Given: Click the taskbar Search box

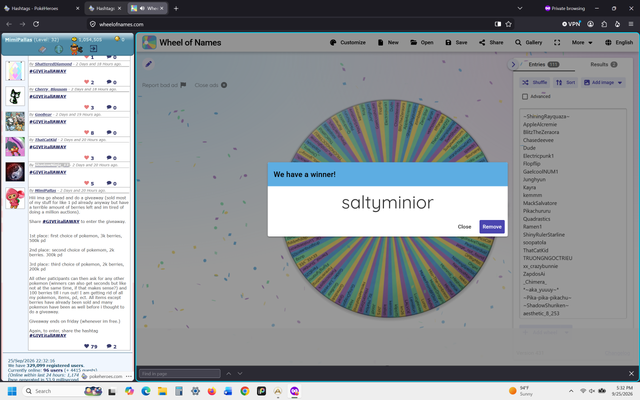Looking at the screenshot, I should [x=63, y=391].
